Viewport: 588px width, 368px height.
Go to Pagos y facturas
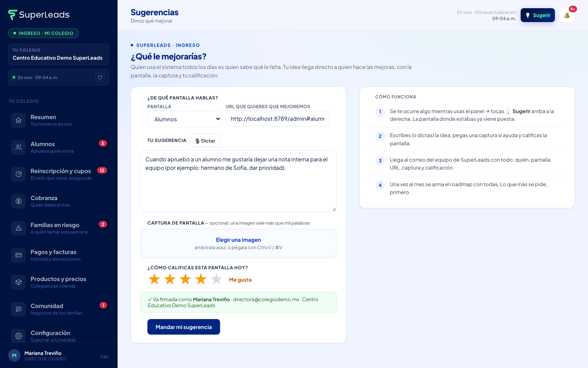pos(59,255)
